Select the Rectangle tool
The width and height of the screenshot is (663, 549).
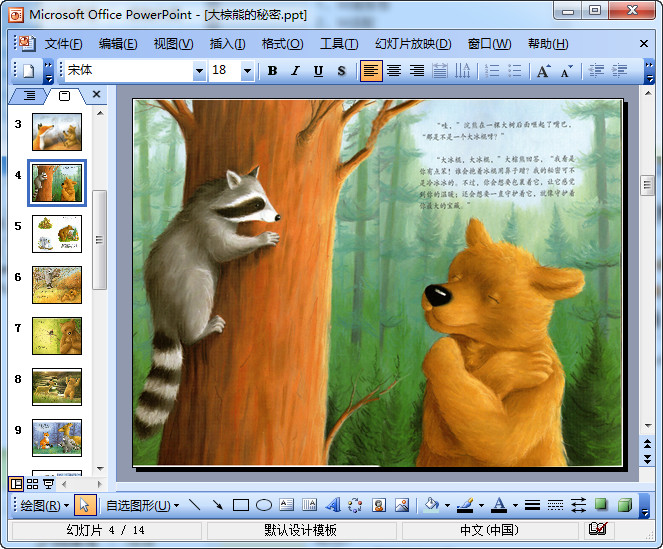(241, 505)
